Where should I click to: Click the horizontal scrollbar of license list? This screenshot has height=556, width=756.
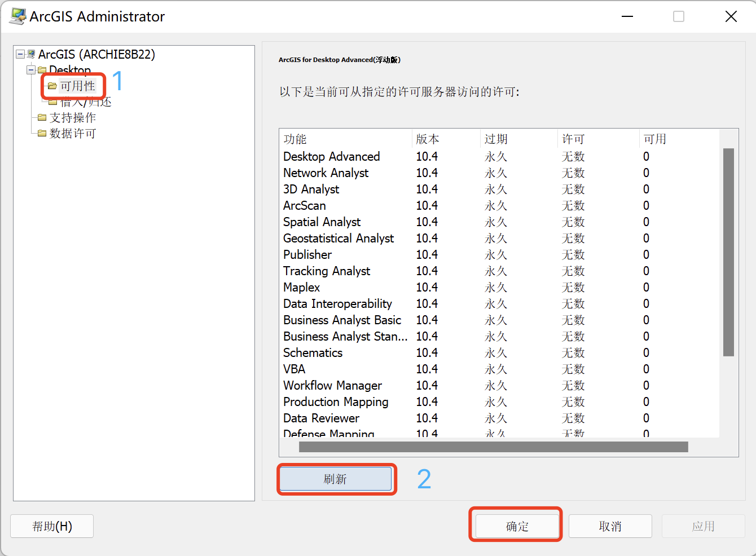point(493,447)
